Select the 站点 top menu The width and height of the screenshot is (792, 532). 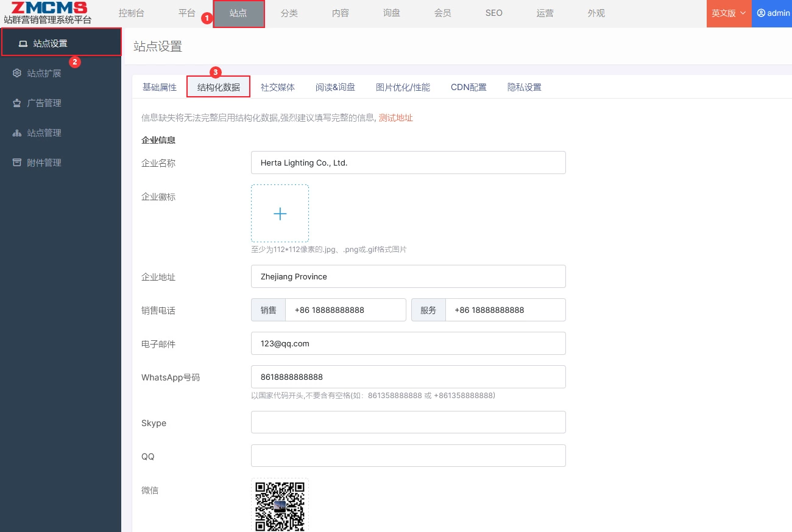click(238, 13)
